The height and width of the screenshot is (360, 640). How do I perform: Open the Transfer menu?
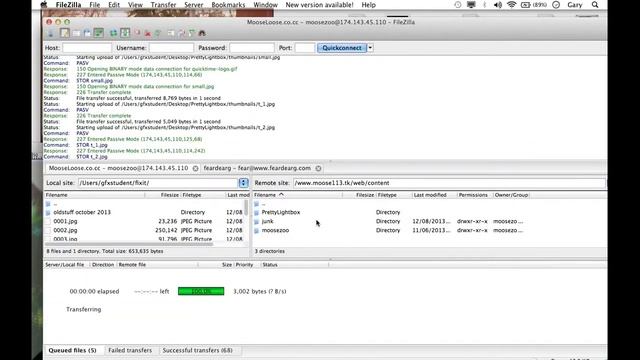[163, 5]
